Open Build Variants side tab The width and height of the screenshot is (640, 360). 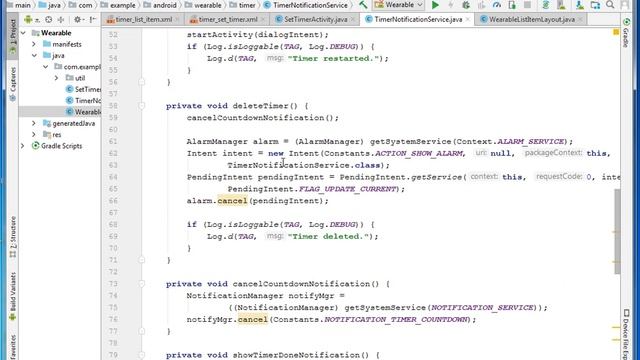point(13,296)
